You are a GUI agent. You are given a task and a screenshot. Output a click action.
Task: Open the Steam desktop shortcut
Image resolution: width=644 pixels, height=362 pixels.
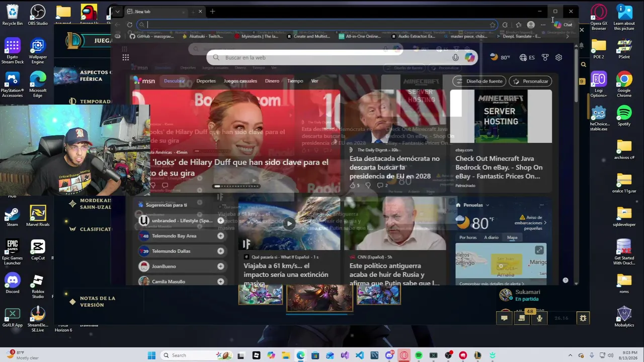click(13, 216)
